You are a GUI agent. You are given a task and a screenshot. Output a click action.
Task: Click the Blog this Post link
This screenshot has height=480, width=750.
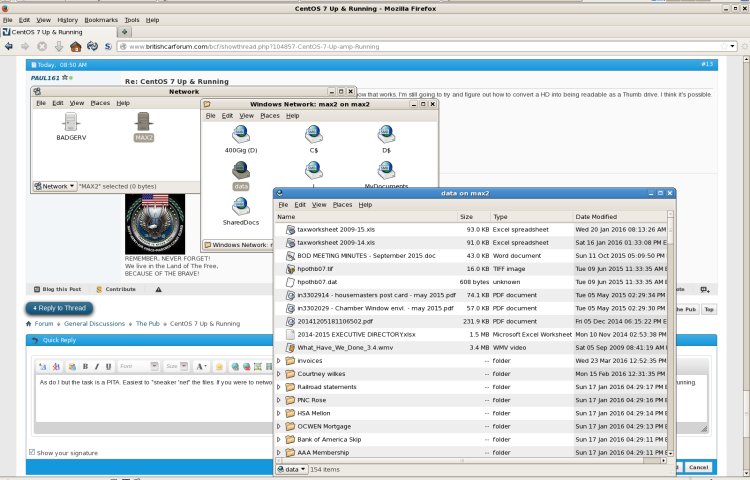57,289
